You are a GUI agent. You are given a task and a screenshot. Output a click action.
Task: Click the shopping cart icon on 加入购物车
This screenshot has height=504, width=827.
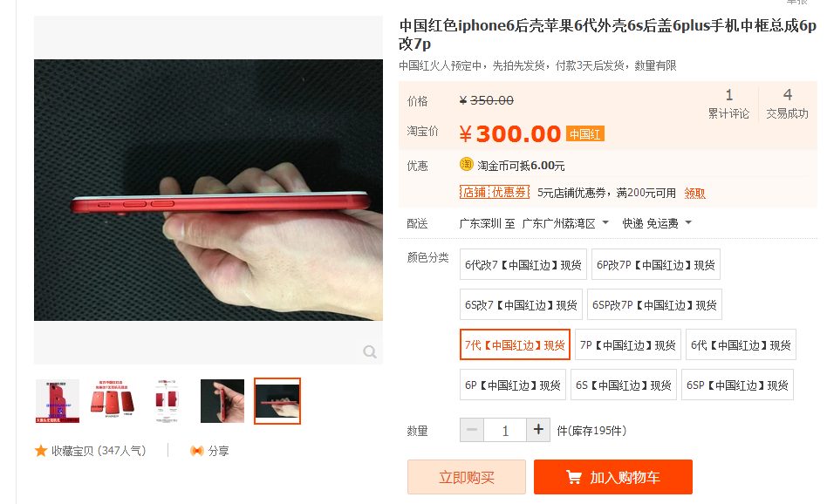[574, 477]
